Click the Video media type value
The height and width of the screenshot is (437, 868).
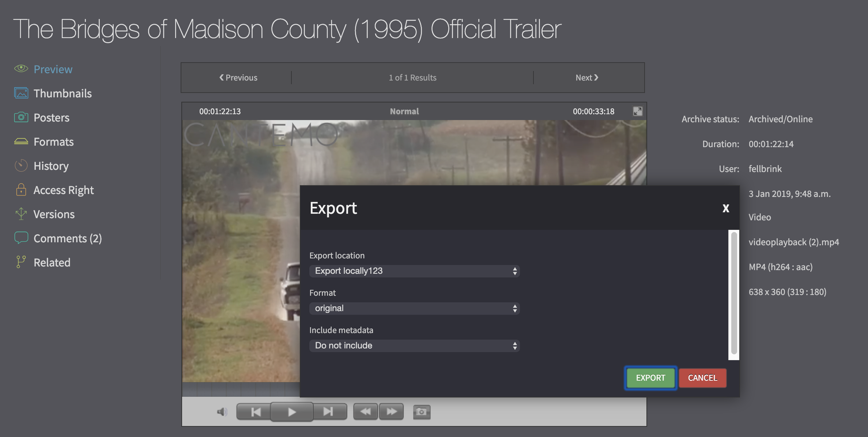coord(760,217)
